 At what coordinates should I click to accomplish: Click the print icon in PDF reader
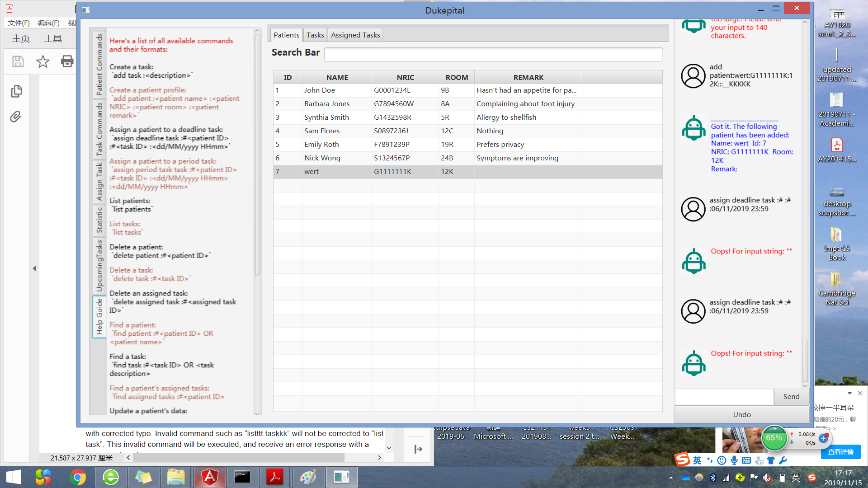[x=67, y=61]
